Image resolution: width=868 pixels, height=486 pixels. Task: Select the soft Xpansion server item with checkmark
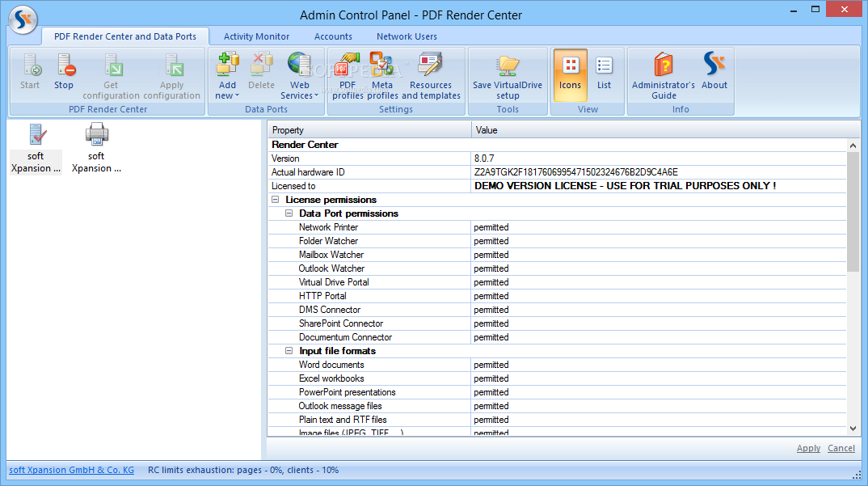click(36, 149)
